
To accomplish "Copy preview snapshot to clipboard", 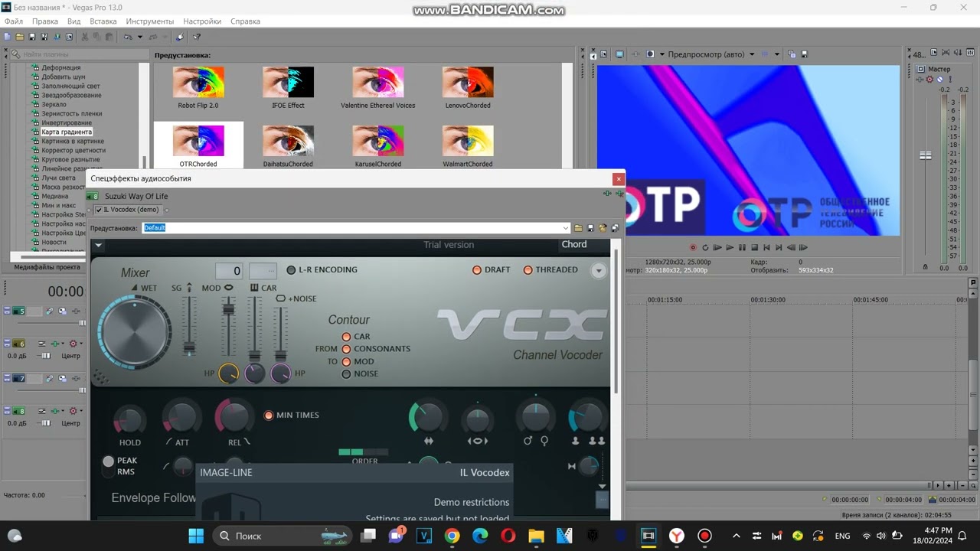I will (792, 54).
